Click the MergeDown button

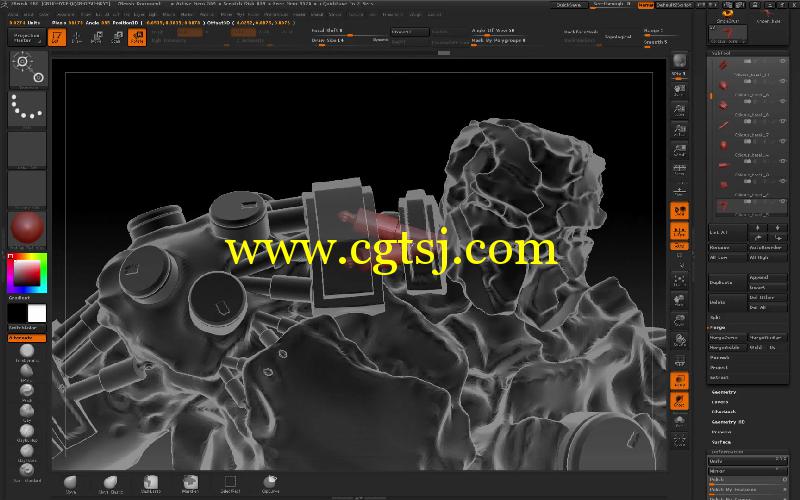728,338
